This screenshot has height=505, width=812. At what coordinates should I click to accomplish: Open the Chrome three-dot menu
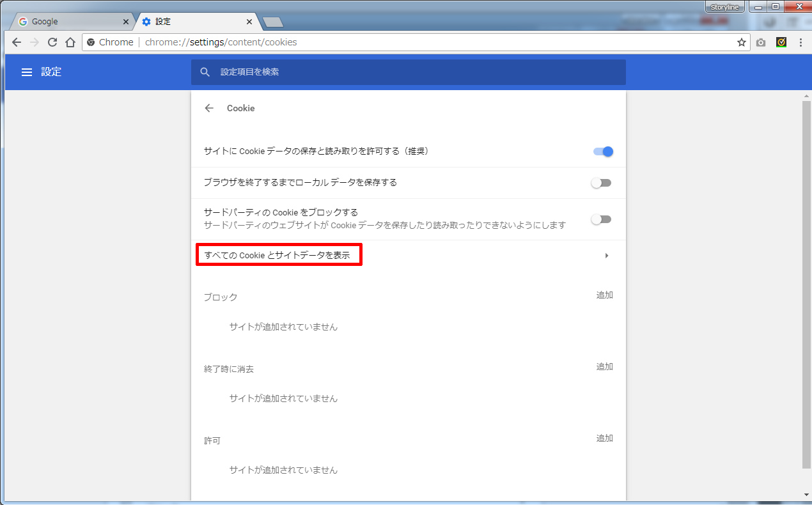pos(800,42)
